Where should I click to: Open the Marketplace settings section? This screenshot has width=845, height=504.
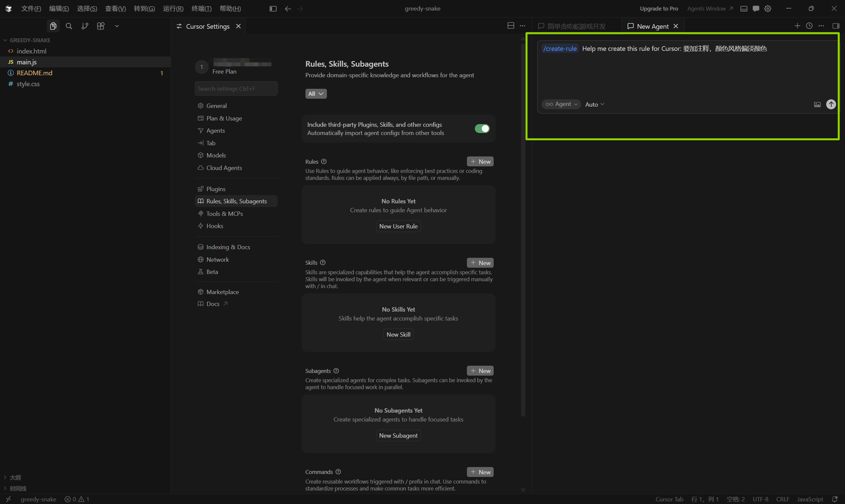(236, 292)
